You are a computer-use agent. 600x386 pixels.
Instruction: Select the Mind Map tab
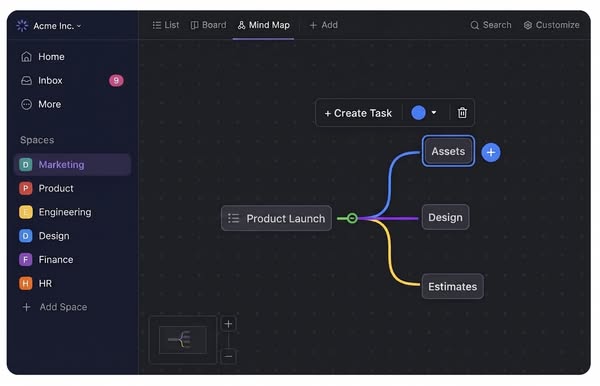click(x=264, y=25)
